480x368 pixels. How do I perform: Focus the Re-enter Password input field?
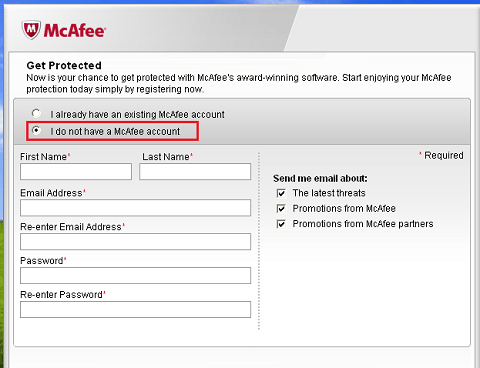coord(135,309)
